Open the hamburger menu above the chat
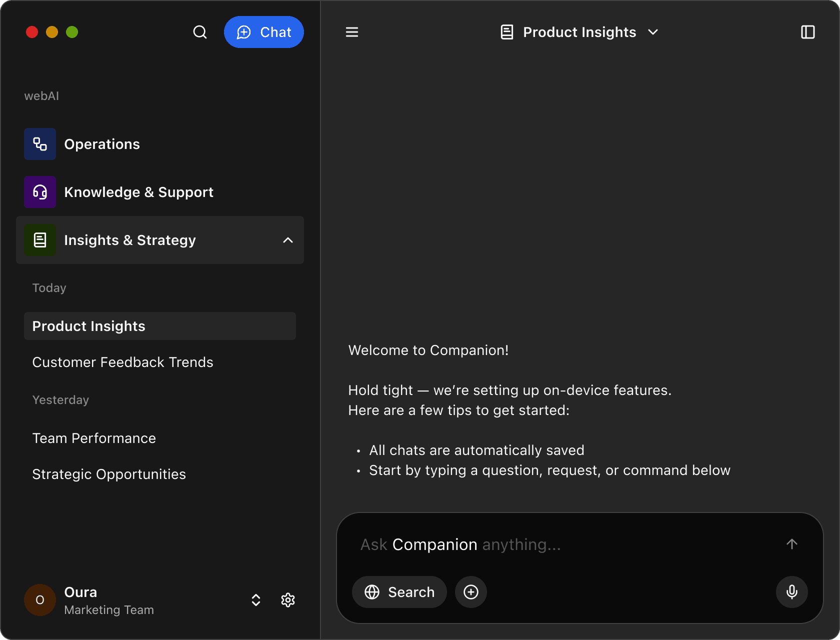Image resolution: width=840 pixels, height=640 pixels. 351,32
